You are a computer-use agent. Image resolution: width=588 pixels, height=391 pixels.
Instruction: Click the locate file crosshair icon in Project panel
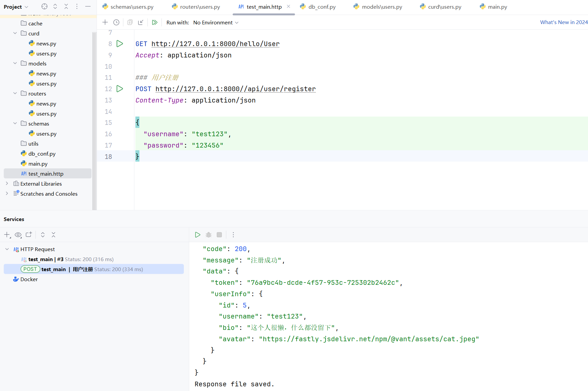(x=44, y=6)
